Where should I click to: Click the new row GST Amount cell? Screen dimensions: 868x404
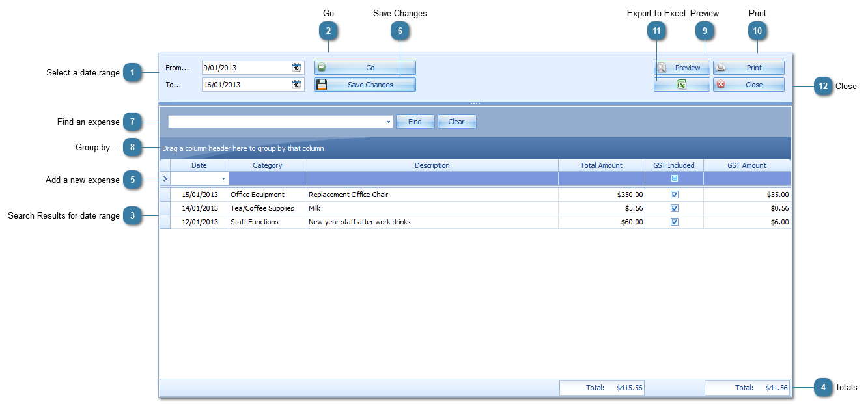point(747,178)
